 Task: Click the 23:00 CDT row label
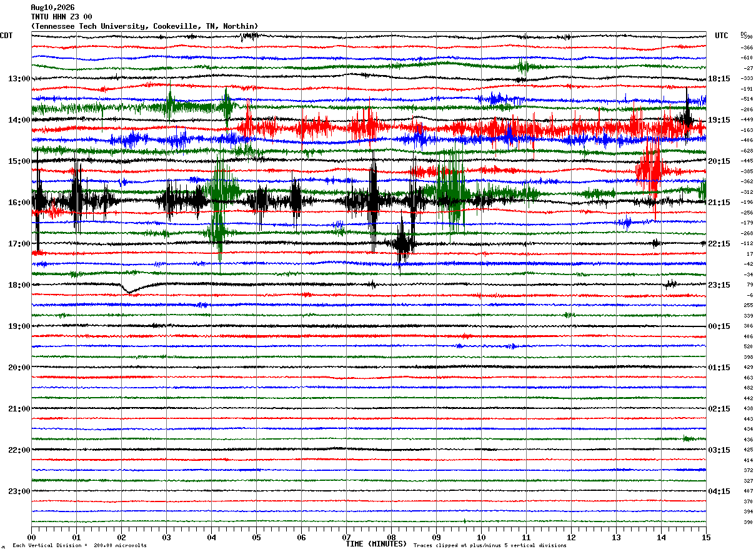point(19,491)
